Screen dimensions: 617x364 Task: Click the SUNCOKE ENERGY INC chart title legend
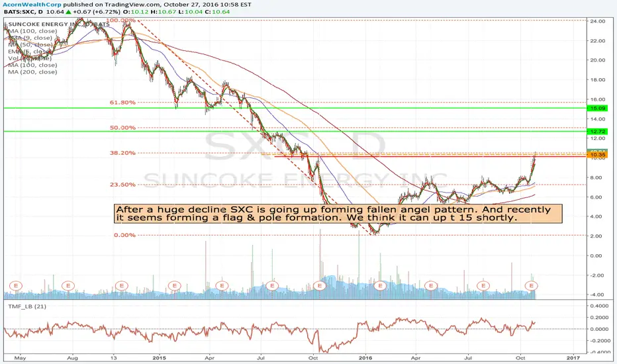point(59,24)
